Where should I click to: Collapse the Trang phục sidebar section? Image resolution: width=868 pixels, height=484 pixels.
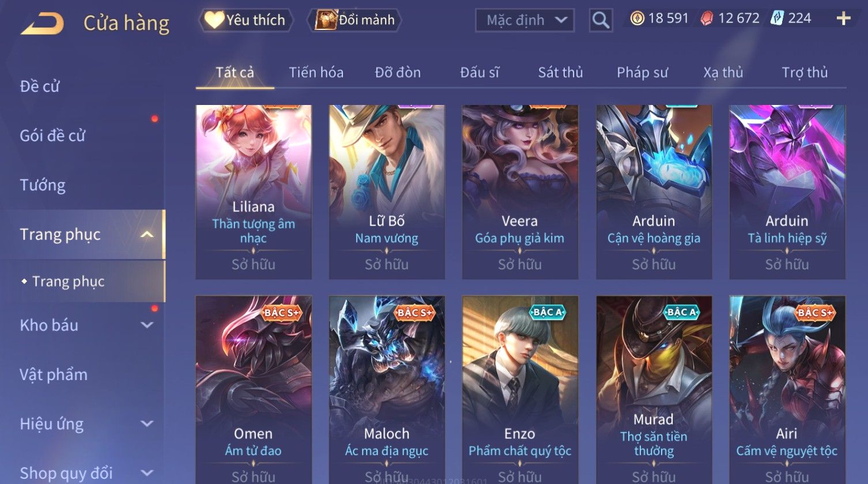147,234
